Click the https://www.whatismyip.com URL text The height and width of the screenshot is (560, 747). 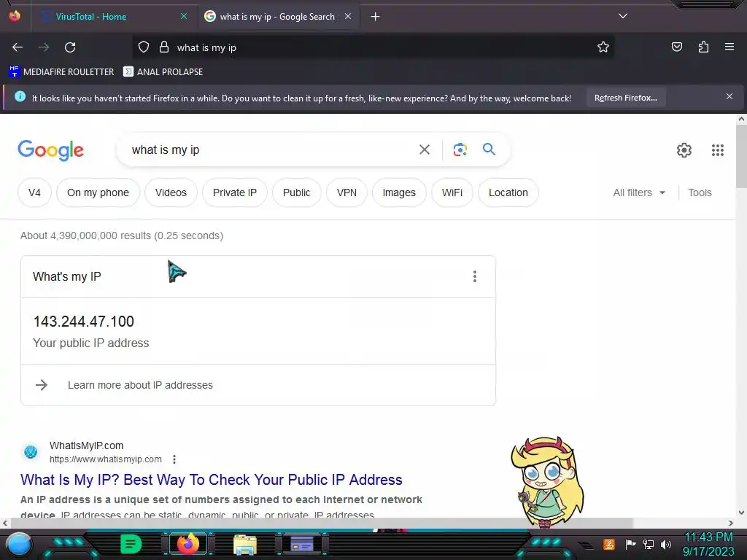pyautogui.click(x=105, y=459)
